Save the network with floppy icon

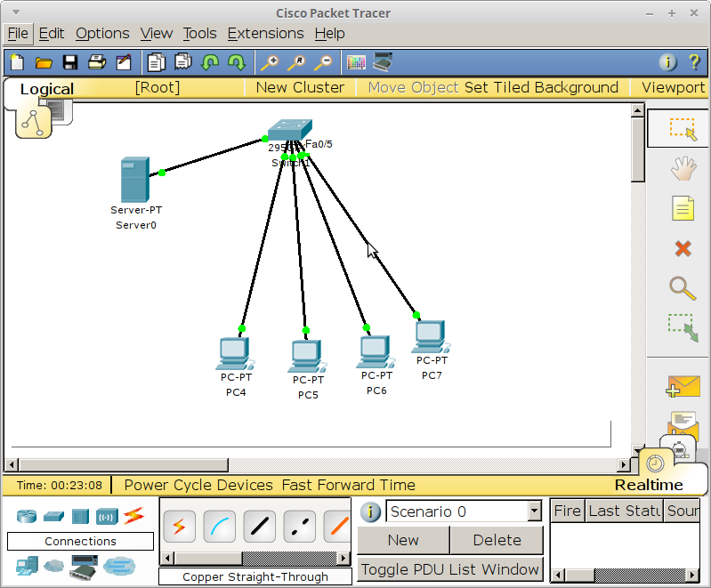(70, 62)
